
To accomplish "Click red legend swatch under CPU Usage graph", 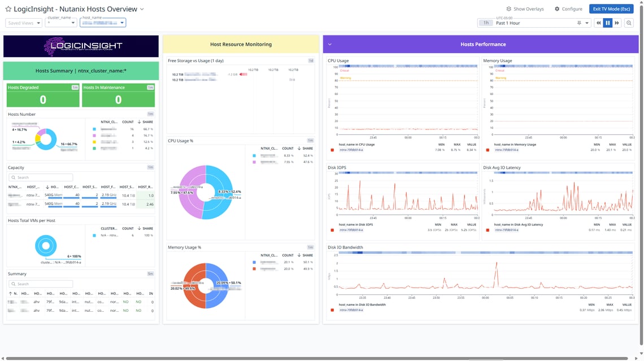I will [x=332, y=150].
